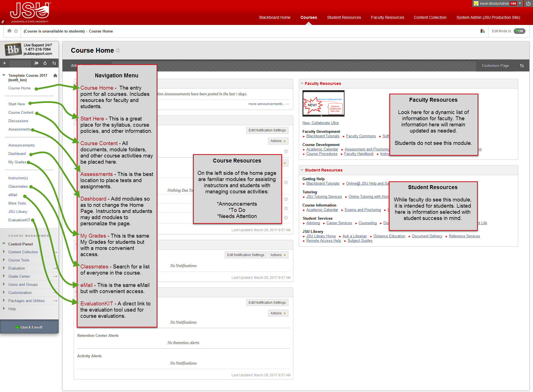Toggle Edit Mode ON switch
The image size is (533, 392).
click(519, 31)
